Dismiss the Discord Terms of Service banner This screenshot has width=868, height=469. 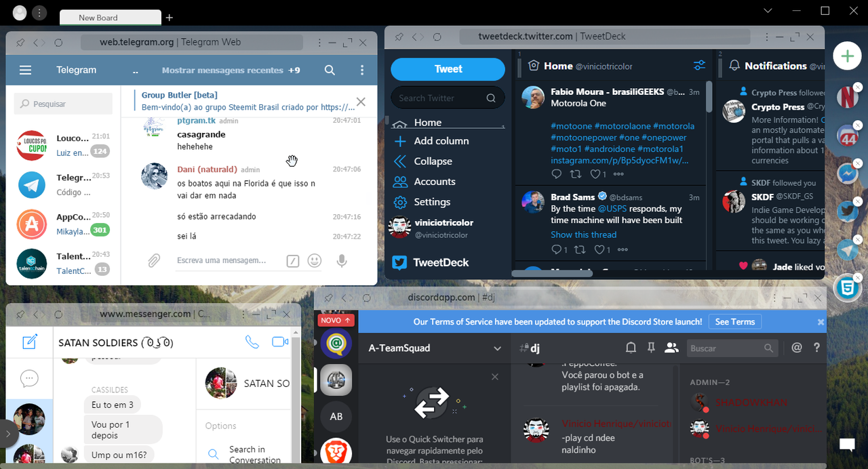(821, 322)
